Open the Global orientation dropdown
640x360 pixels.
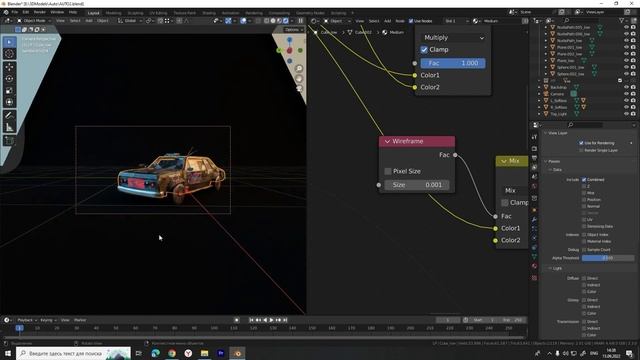pos(130,20)
